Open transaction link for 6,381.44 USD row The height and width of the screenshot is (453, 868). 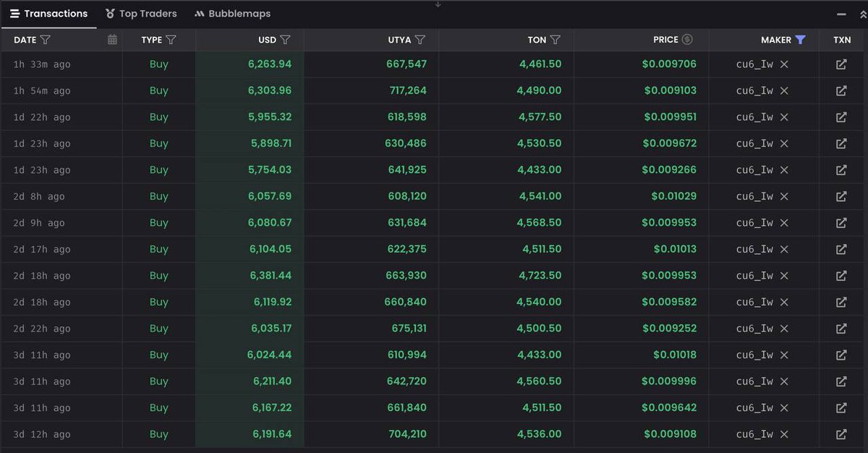click(x=841, y=276)
